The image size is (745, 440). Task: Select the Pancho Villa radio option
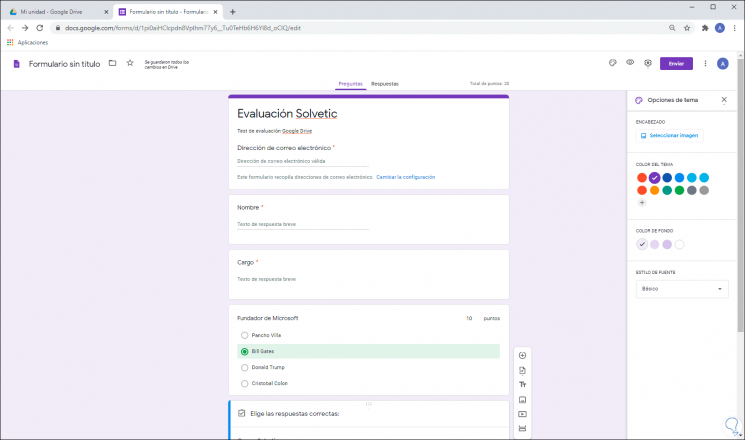pos(244,335)
